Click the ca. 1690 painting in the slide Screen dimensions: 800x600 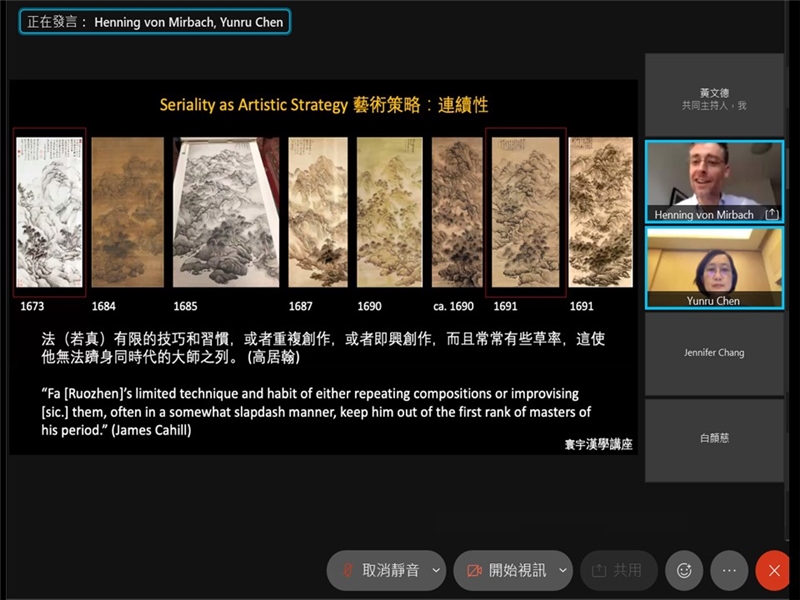click(x=457, y=212)
